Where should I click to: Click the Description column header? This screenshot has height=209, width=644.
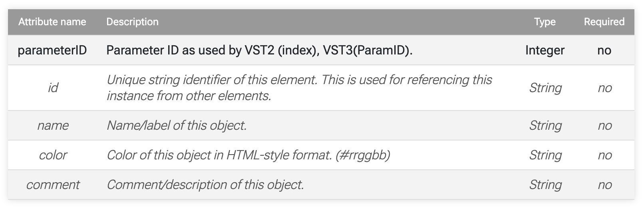[132, 22]
